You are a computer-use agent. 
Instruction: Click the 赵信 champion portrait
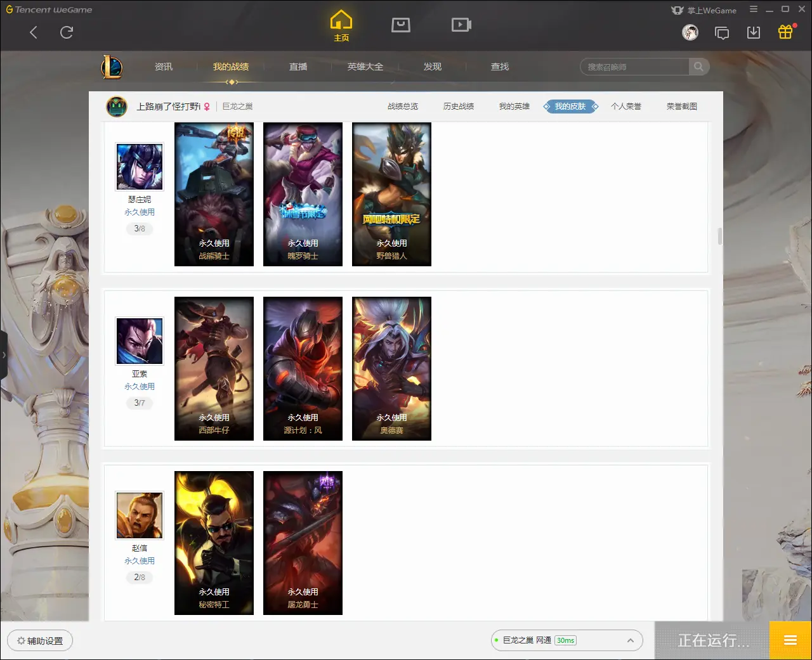140,515
